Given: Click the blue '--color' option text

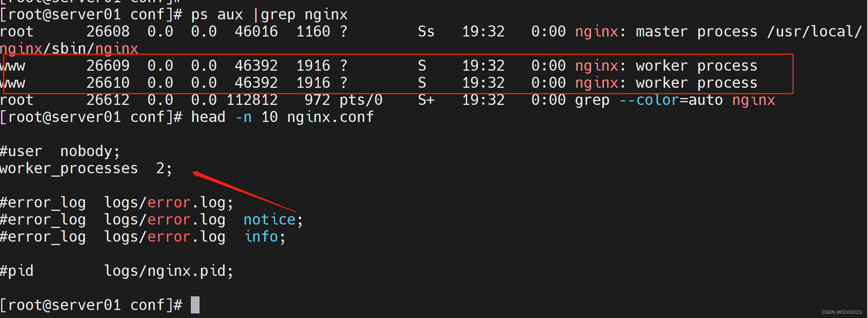Looking at the screenshot, I should point(649,100).
